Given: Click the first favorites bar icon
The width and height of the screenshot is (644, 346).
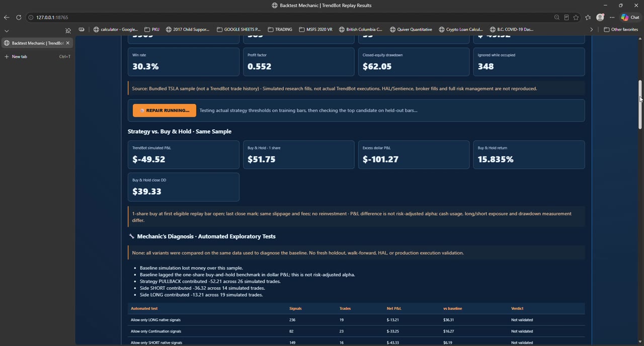Looking at the screenshot, I should pos(82,29).
